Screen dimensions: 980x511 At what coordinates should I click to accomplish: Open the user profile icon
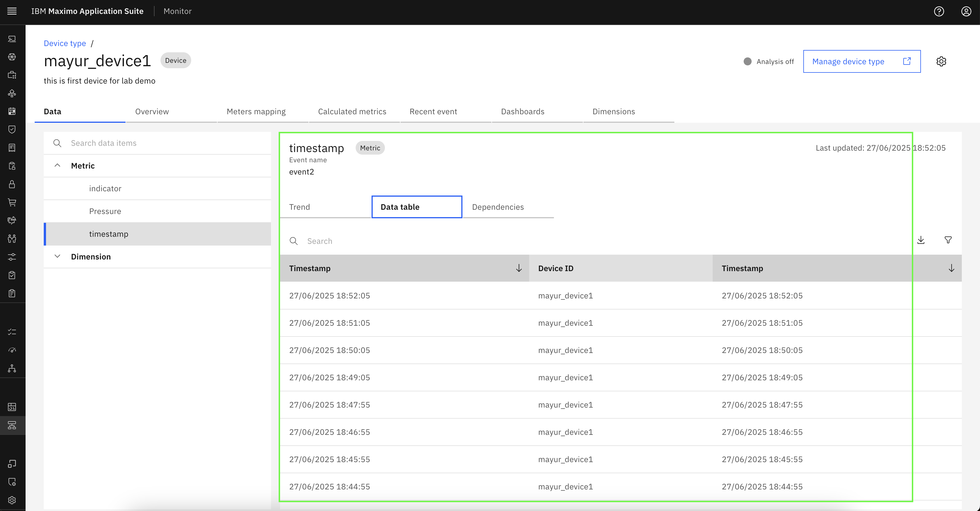tap(966, 11)
